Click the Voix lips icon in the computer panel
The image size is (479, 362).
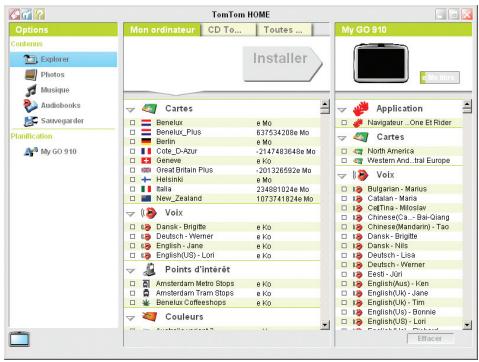click(148, 213)
